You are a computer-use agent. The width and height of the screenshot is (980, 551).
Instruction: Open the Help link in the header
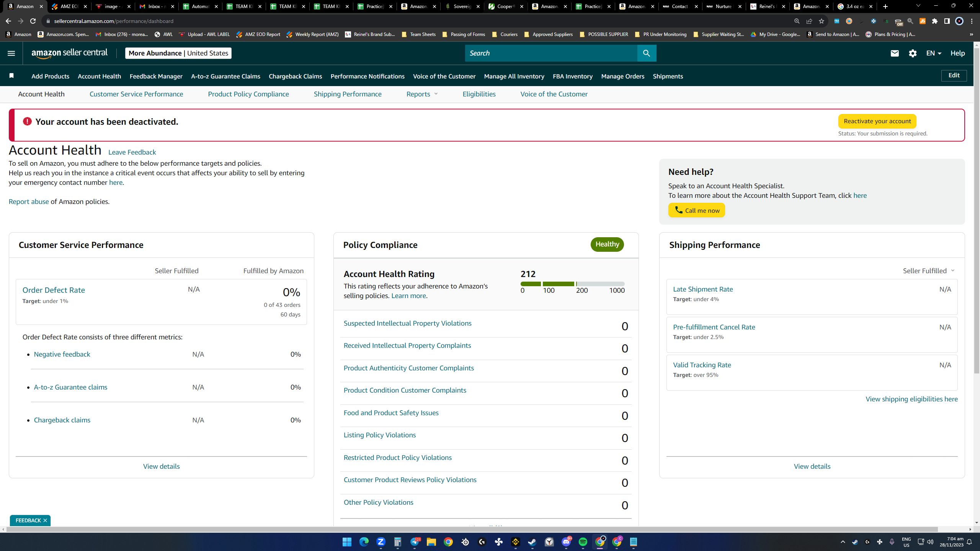click(x=957, y=53)
